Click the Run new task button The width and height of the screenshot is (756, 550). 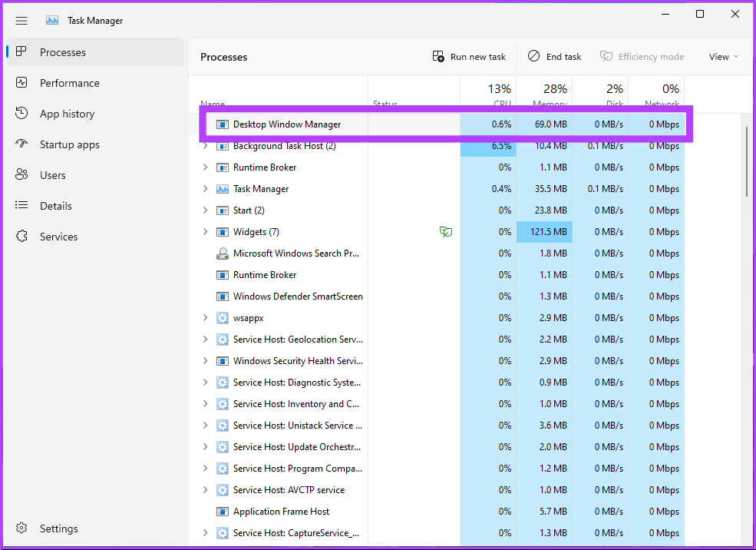point(468,56)
